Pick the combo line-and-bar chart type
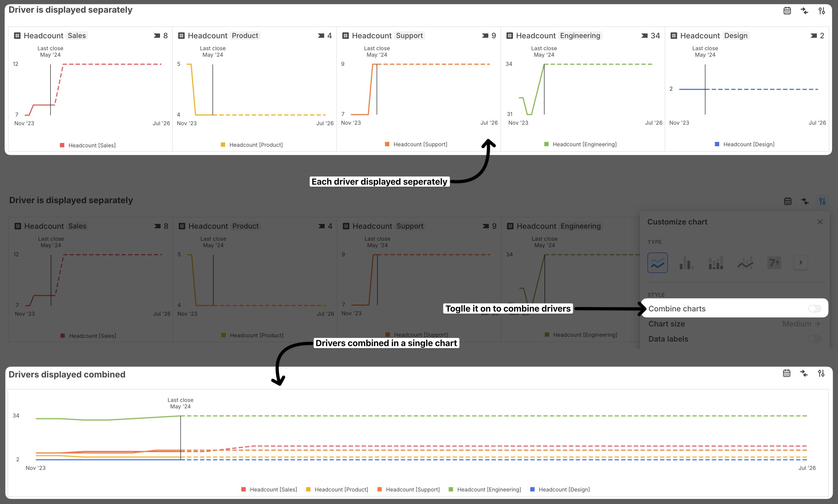 (x=745, y=263)
